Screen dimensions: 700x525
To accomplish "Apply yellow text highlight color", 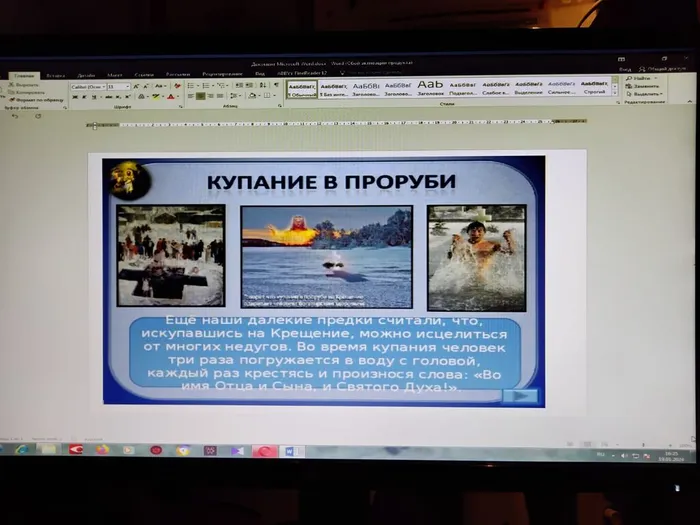I will pyautogui.click(x=156, y=97).
